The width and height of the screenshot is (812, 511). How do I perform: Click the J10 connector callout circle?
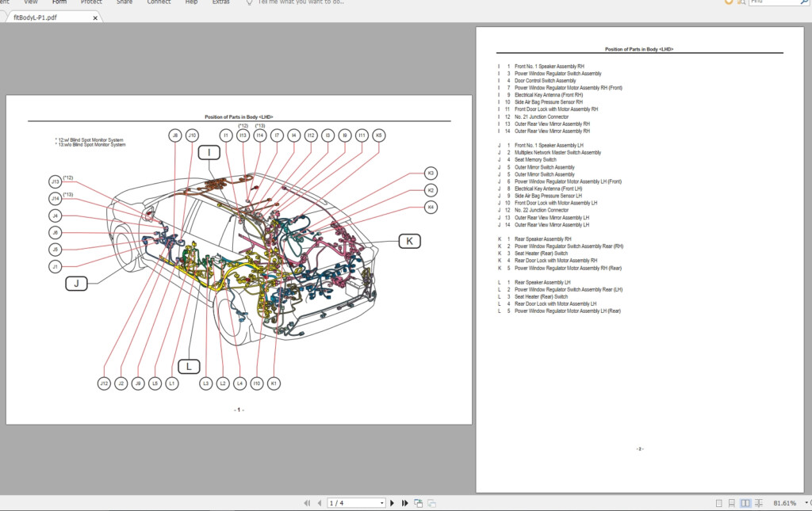(x=192, y=135)
